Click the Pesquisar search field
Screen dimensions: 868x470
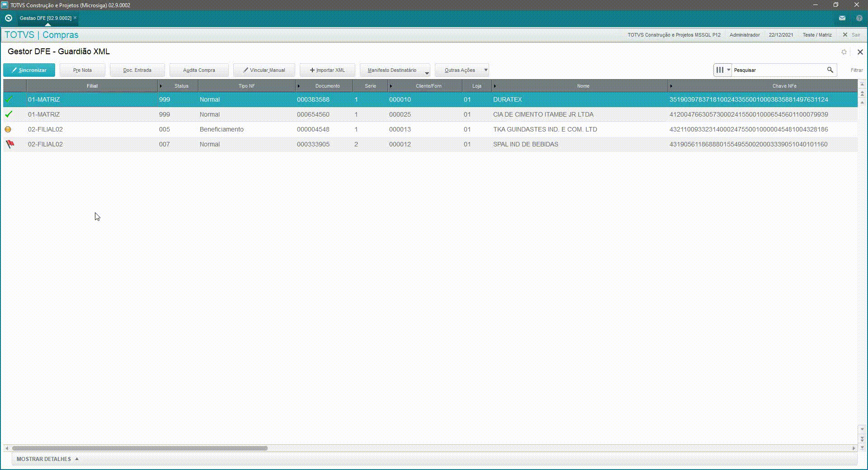pos(778,70)
